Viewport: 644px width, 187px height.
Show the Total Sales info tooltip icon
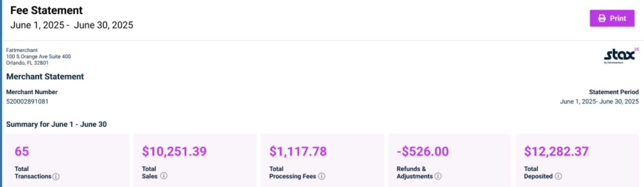(x=164, y=176)
